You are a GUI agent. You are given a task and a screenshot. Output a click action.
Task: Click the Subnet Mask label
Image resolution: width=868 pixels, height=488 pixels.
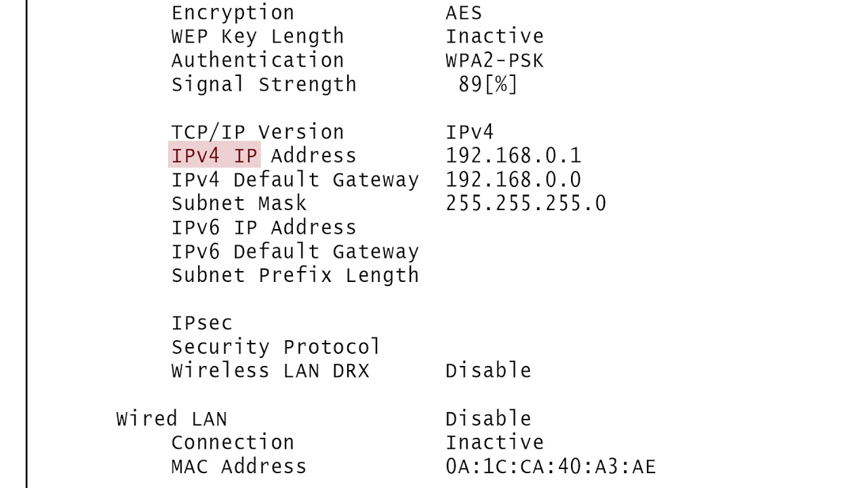click(x=239, y=203)
